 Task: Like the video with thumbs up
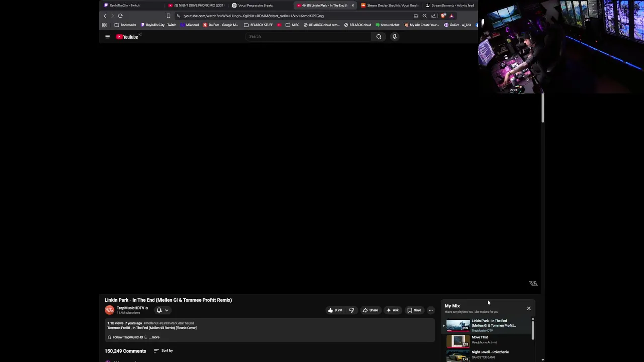[x=335, y=310]
